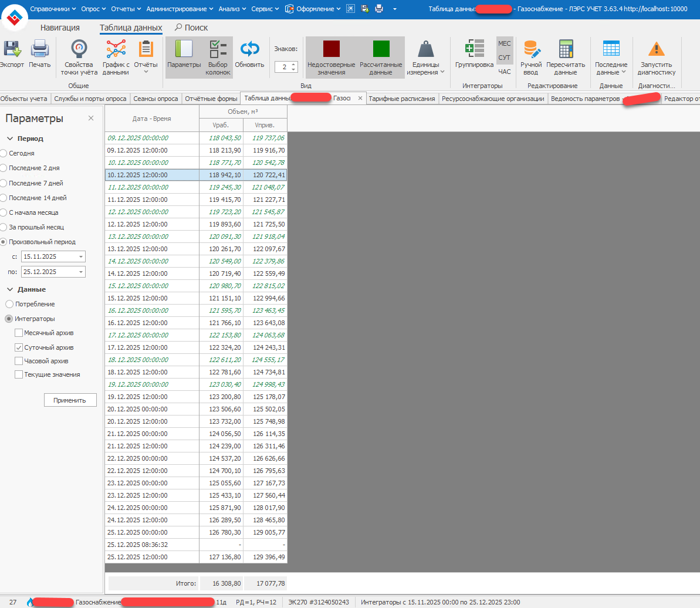Image resolution: width=700 pixels, height=608 pixels.
Task: Open График с данными chart
Action: click(116, 50)
